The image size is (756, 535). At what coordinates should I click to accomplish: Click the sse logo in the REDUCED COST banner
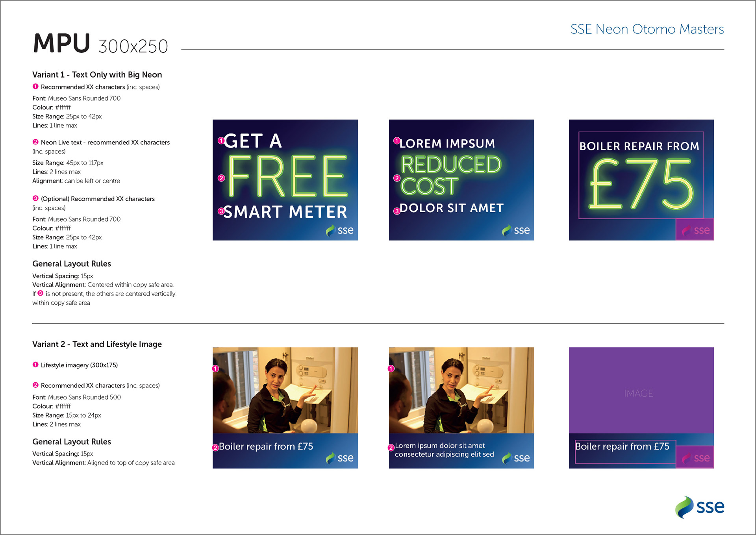pyautogui.click(x=516, y=230)
